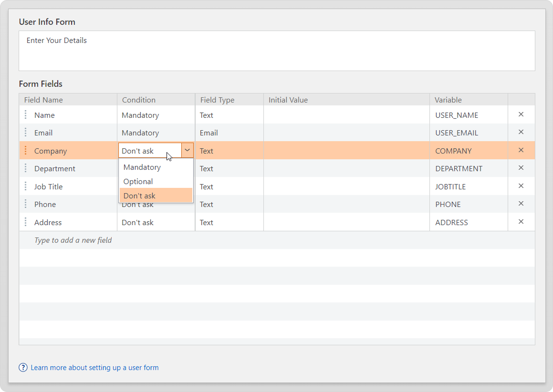Select Don't ask in the dropdown list
This screenshot has height=392, width=553.
(x=156, y=196)
